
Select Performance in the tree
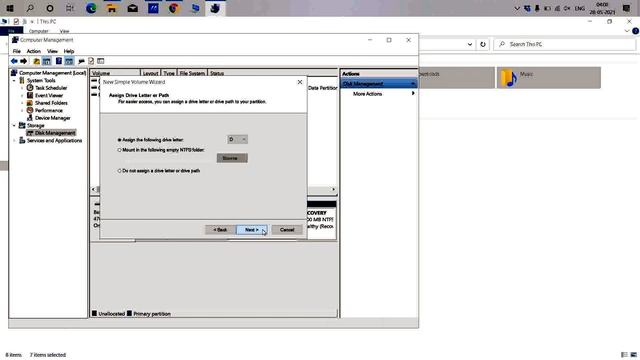point(49,111)
